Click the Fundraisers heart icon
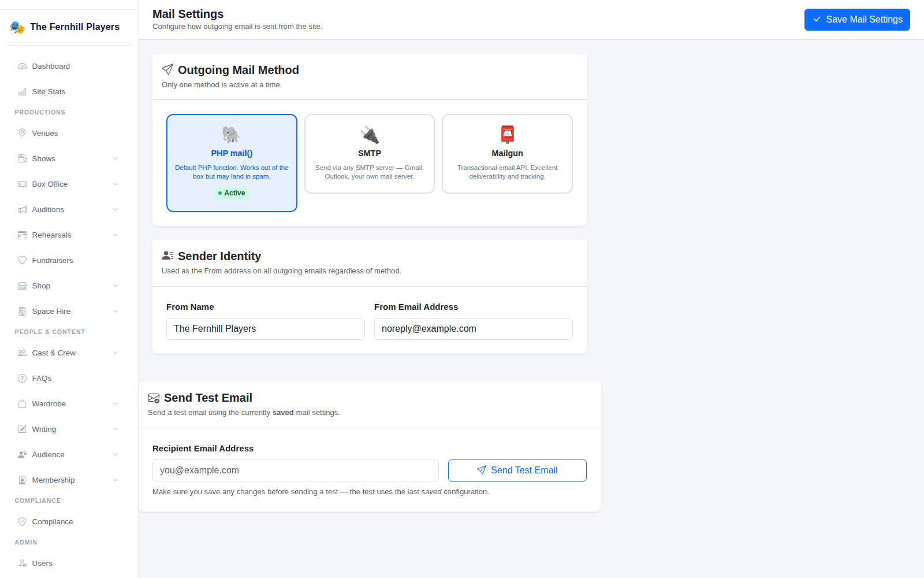 (x=22, y=261)
